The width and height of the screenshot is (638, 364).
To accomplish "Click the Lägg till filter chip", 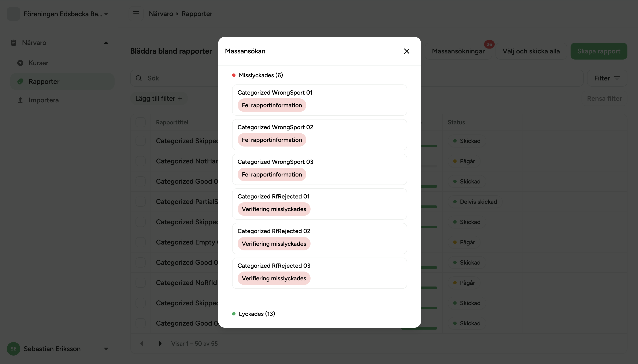I will (x=159, y=99).
